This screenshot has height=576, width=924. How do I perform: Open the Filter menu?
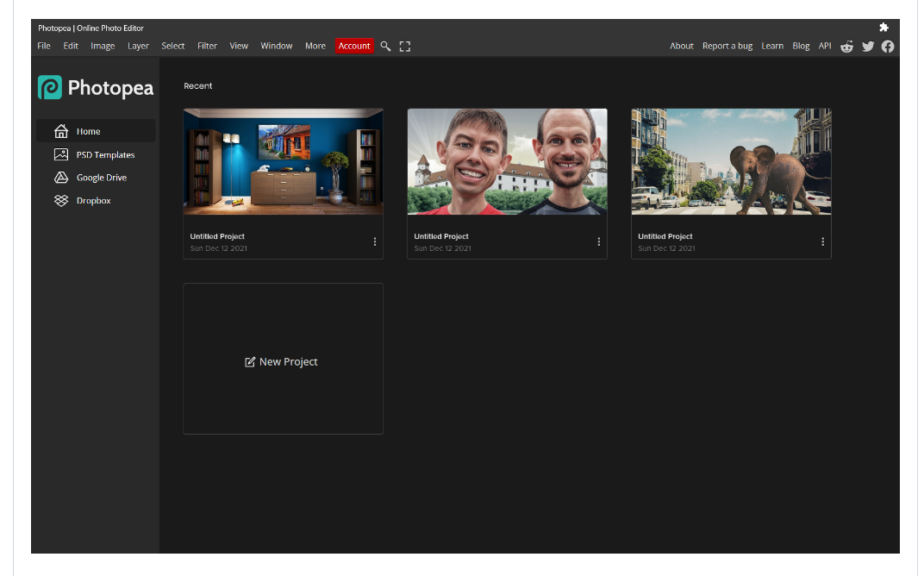click(x=207, y=46)
